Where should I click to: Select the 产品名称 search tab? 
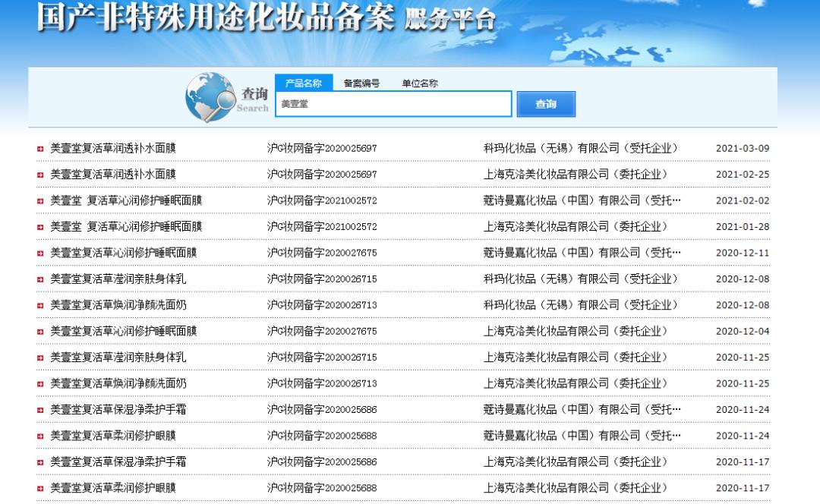tap(303, 83)
